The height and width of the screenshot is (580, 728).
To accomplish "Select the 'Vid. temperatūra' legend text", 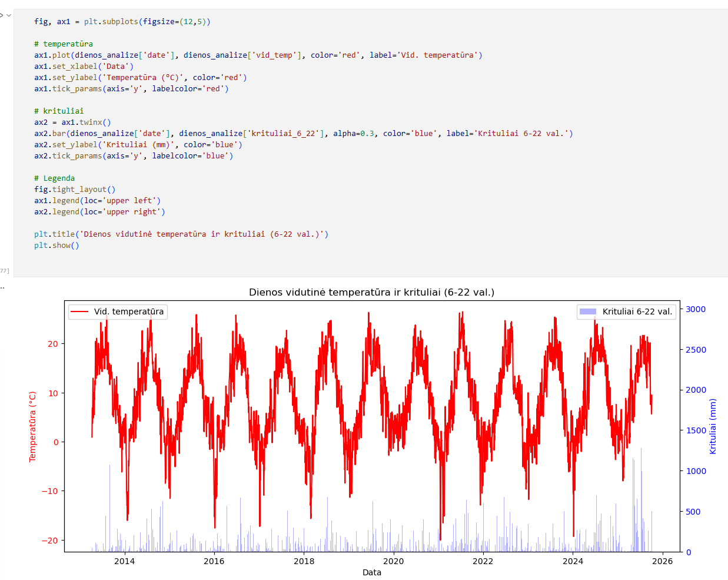I will (129, 312).
